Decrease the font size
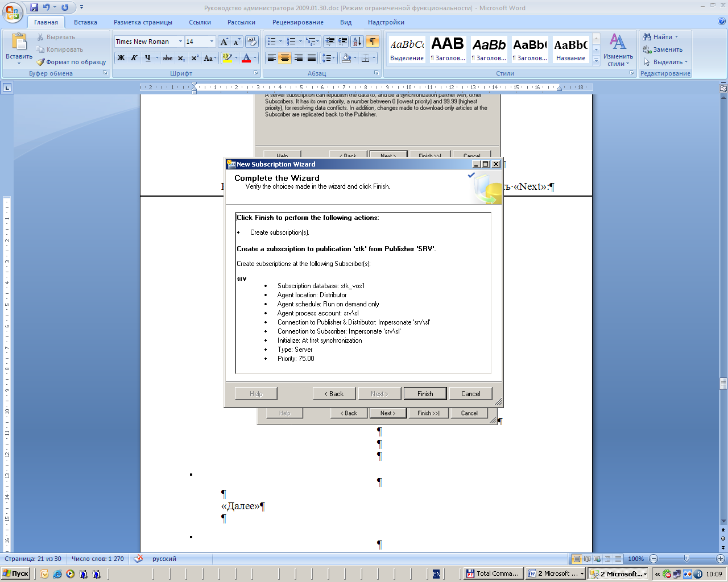728x582 pixels. [x=237, y=41]
